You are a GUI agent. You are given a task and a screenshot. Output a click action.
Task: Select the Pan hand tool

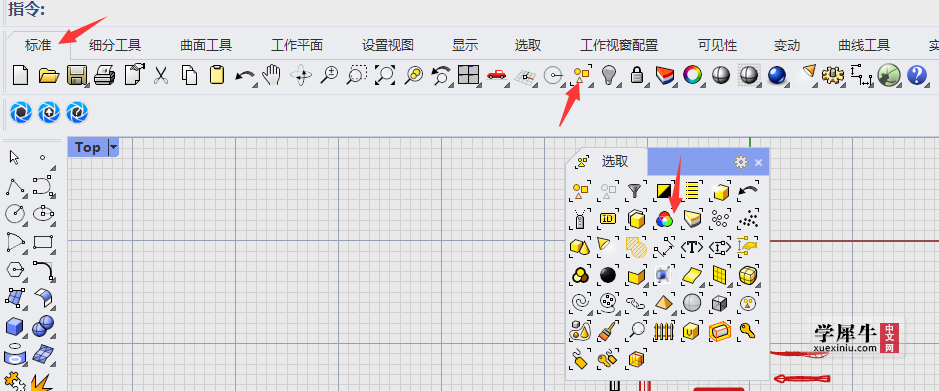tap(272, 75)
